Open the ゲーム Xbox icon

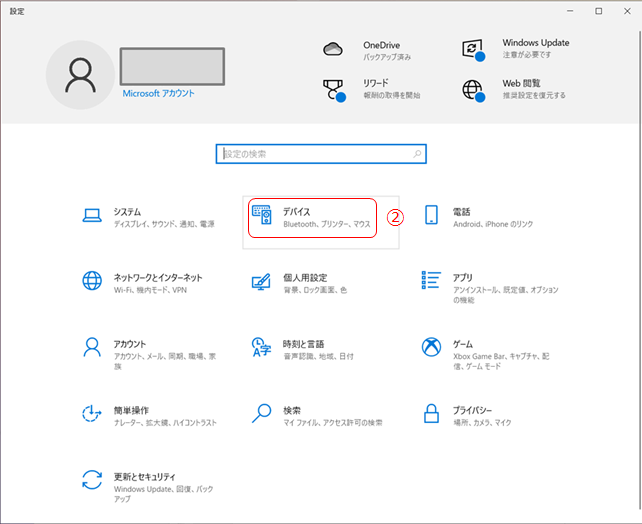click(432, 347)
